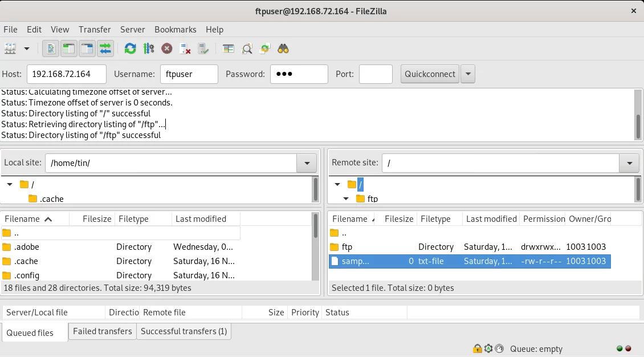Open the File menu
The image size is (644, 357).
(x=10, y=30)
